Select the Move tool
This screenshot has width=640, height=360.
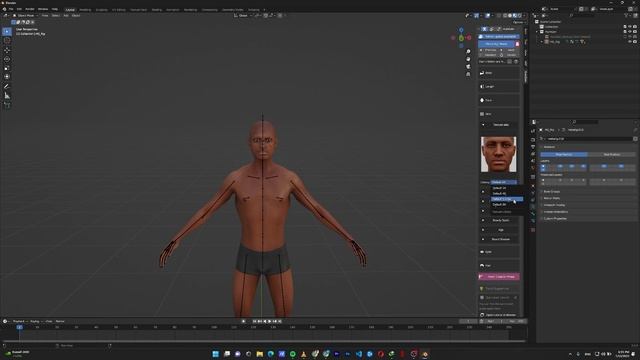[x=7, y=50]
